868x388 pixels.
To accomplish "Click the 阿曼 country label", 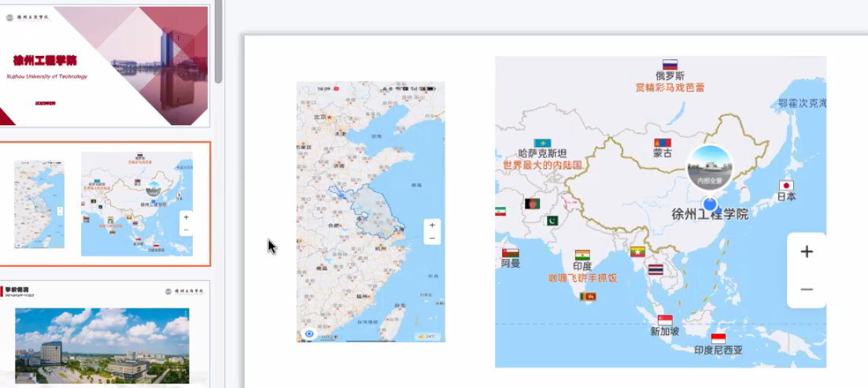I will click(x=511, y=264).
